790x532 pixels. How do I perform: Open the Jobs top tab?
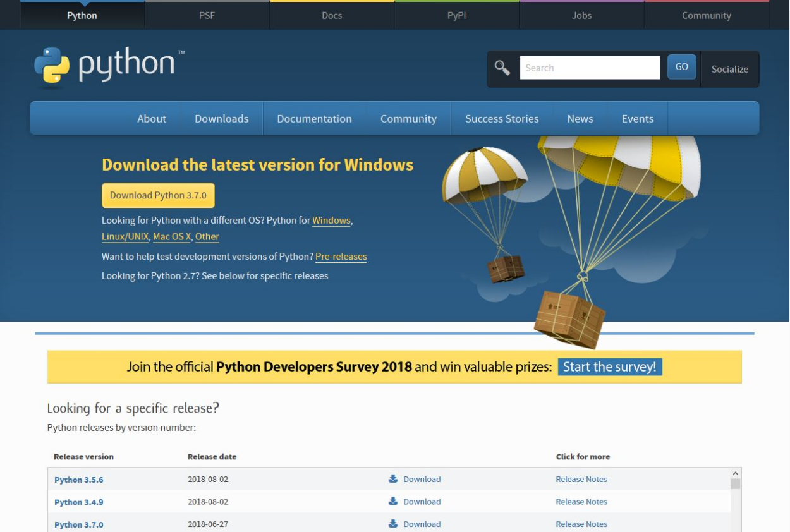(581, 15)
